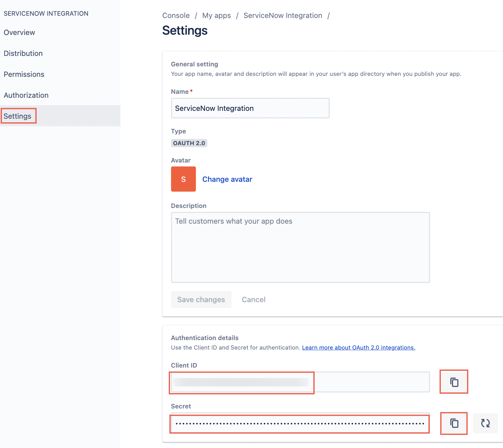Click the Settings page title
This screenshot has width=503, height=448.
(x=185, y=30)
